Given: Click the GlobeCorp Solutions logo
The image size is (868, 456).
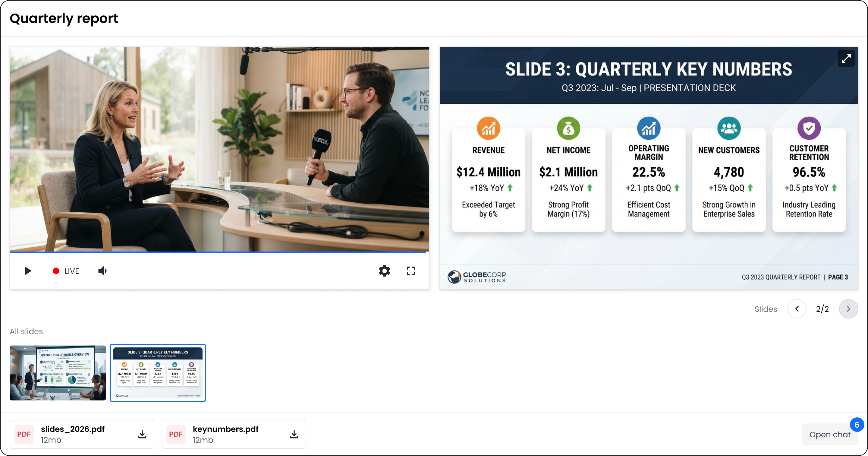Looking at the screenshot, I should click(477, 277).
